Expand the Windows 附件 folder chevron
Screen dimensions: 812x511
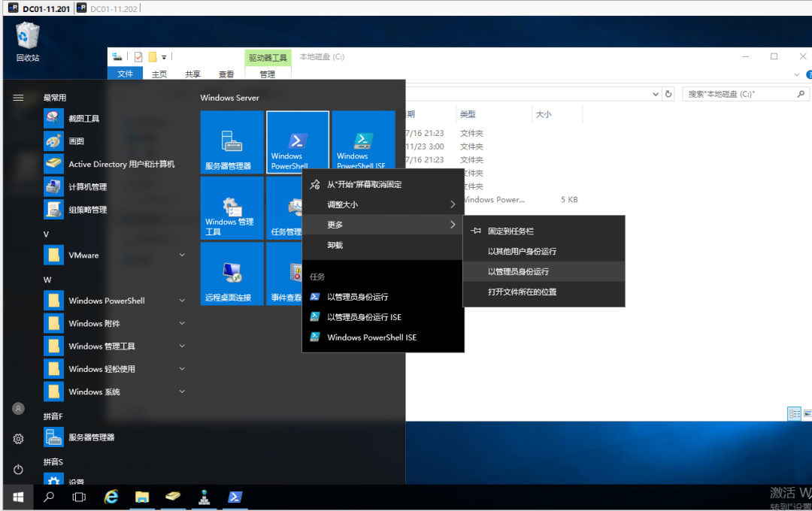[x=182, y=324]
